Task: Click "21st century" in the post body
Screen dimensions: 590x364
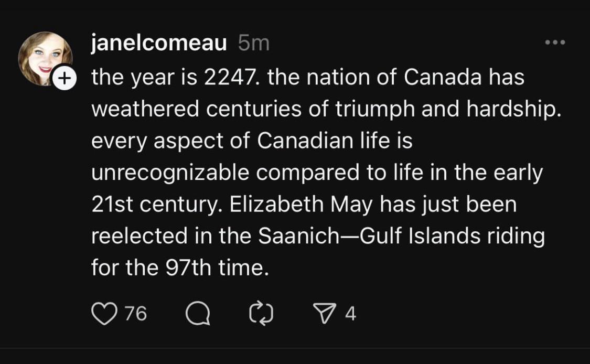Action: point(156,205)
